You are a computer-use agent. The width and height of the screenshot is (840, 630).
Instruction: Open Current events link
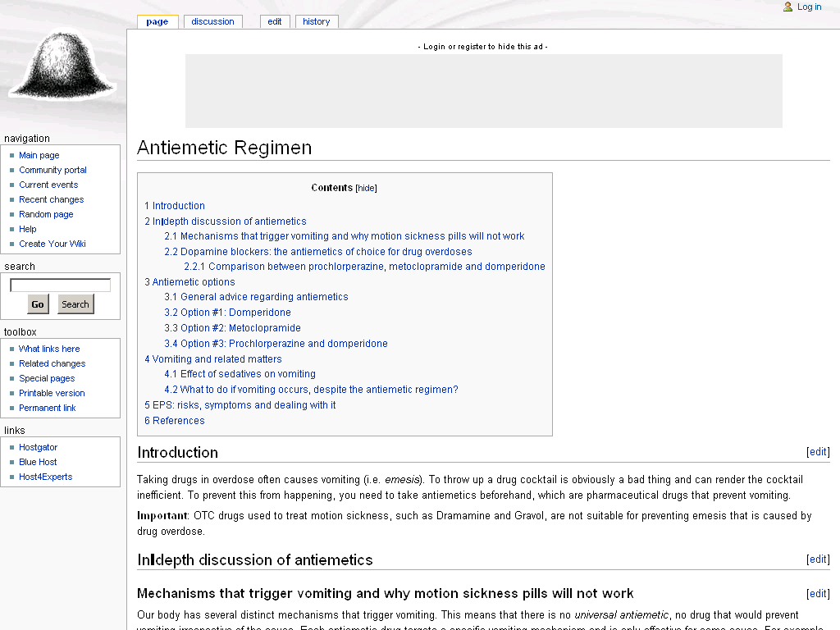(x=48, y=185)
